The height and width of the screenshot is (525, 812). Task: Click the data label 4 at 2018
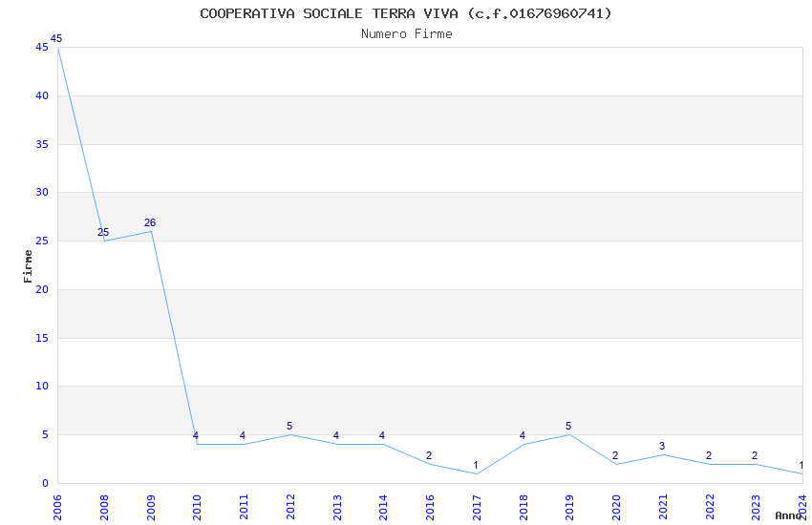coord(522,435)
